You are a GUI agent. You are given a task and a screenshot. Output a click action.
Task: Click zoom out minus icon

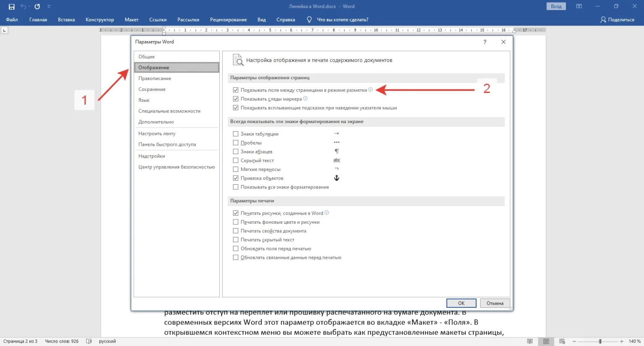574,341
